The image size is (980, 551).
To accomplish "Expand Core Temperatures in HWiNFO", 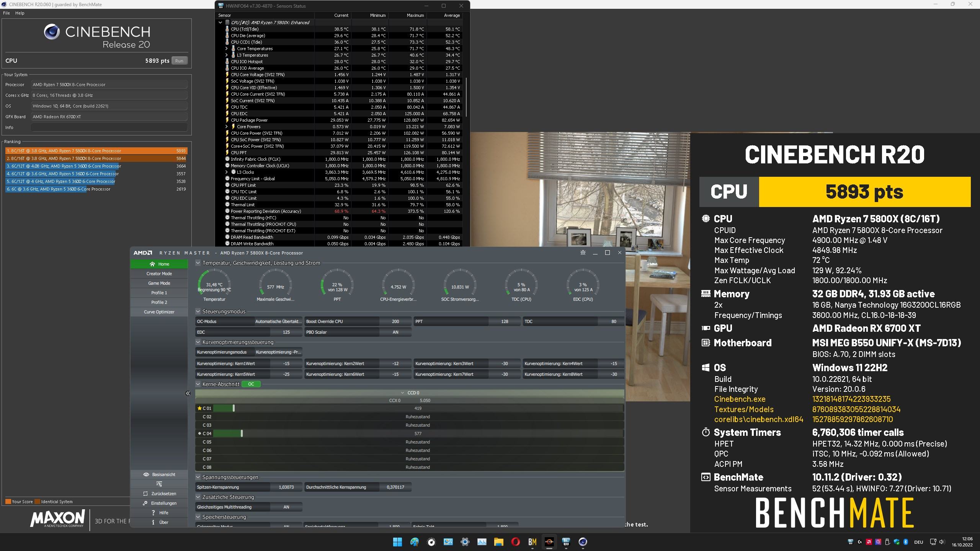I will pos(227,49).
